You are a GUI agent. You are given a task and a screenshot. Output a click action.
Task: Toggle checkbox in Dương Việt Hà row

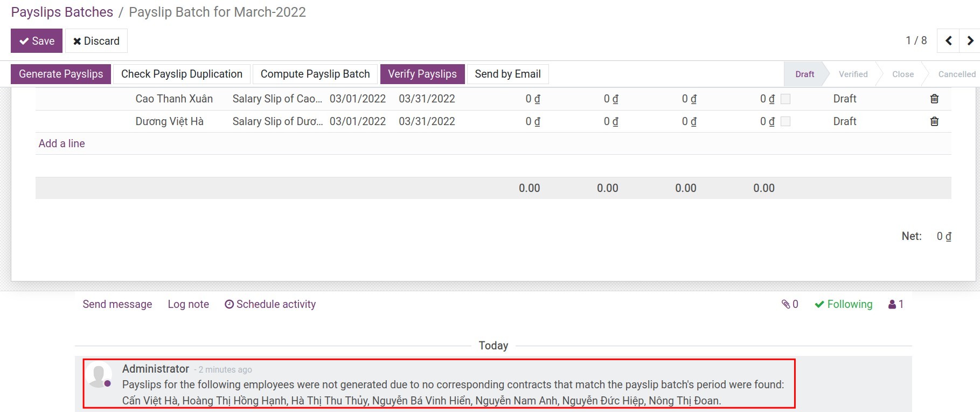coord(786,121)
